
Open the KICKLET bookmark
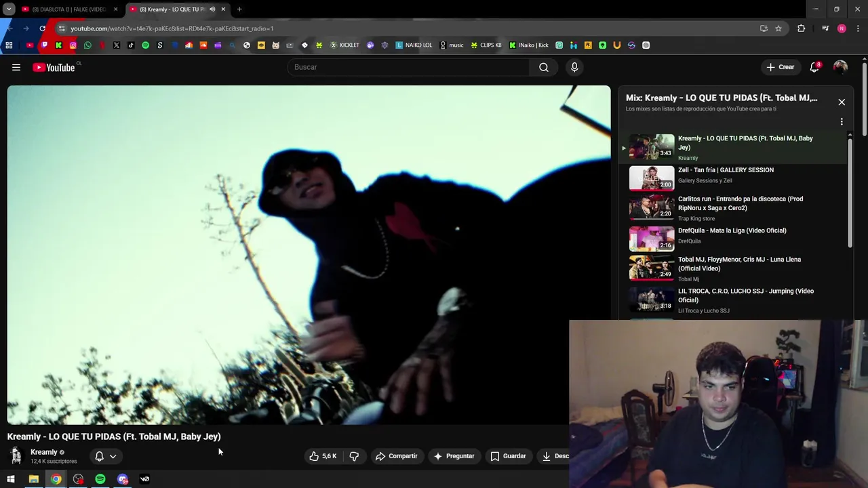click(x=344, y=45)
